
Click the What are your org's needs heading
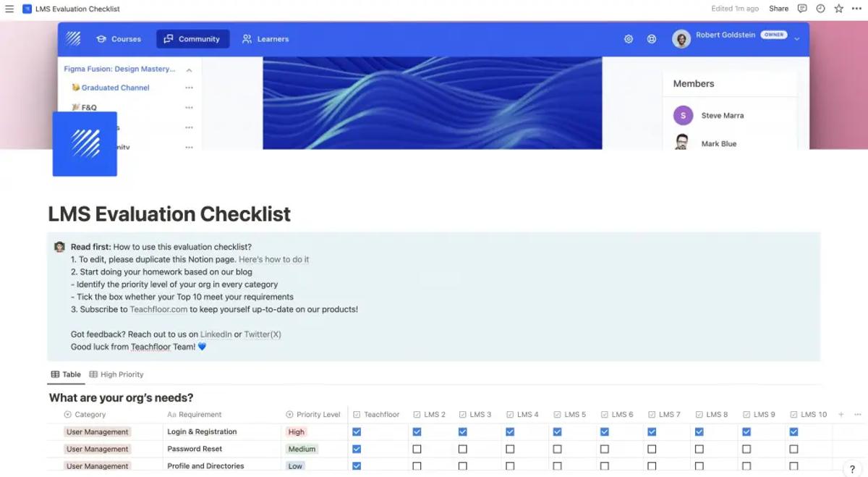pyautogui.click(x=121, y=397)
